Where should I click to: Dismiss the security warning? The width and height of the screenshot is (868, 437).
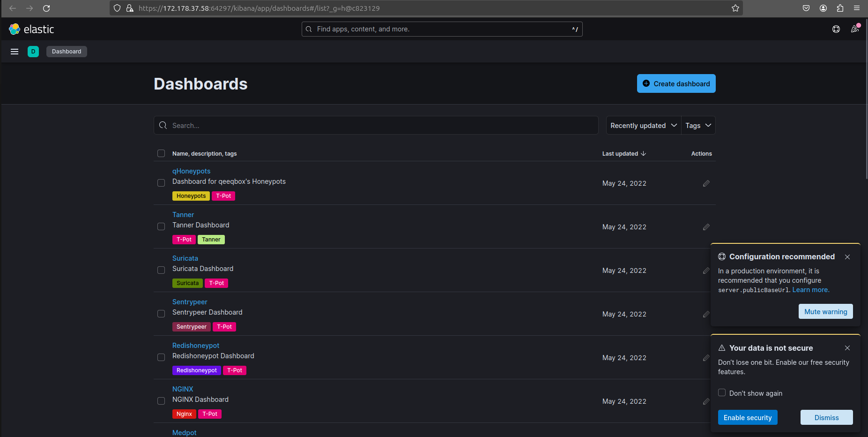click(826, 417)
